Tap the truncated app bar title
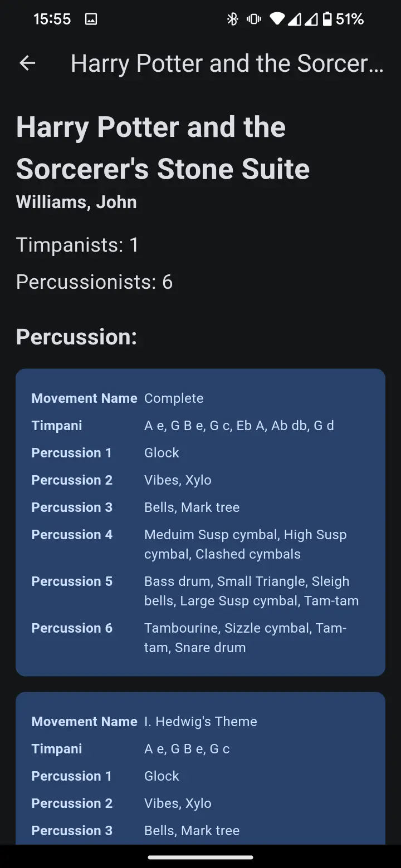This screenshot has height=868, width=401. [x=227, y=63]
